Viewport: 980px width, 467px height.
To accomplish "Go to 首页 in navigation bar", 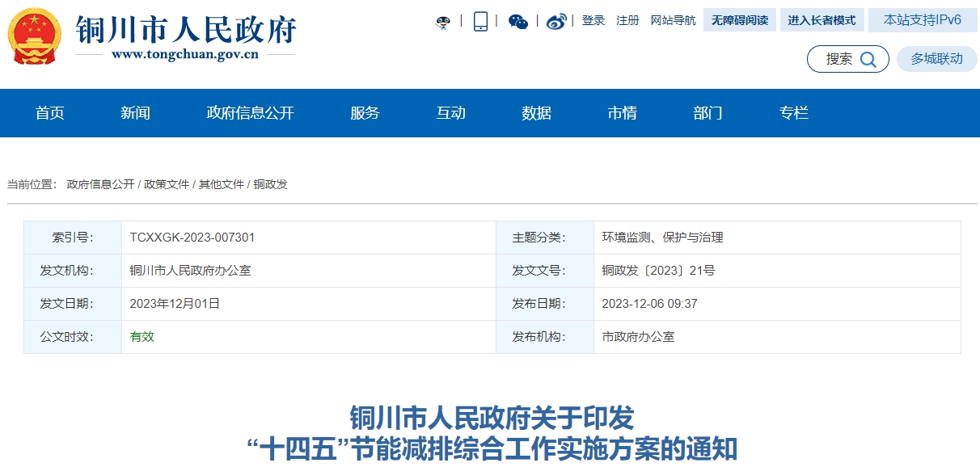I will pos(50,113).
